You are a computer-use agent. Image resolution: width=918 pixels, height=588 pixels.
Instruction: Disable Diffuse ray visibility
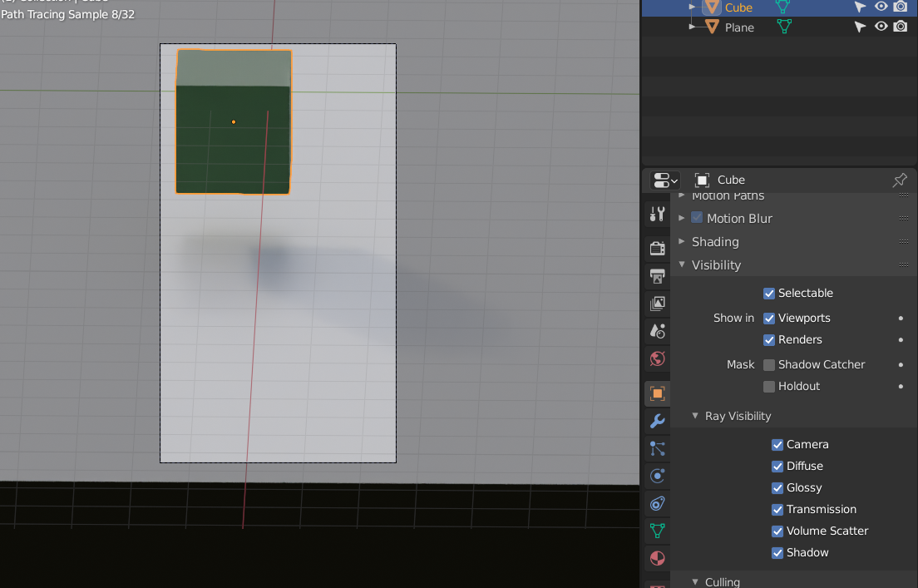click(777, 467)
